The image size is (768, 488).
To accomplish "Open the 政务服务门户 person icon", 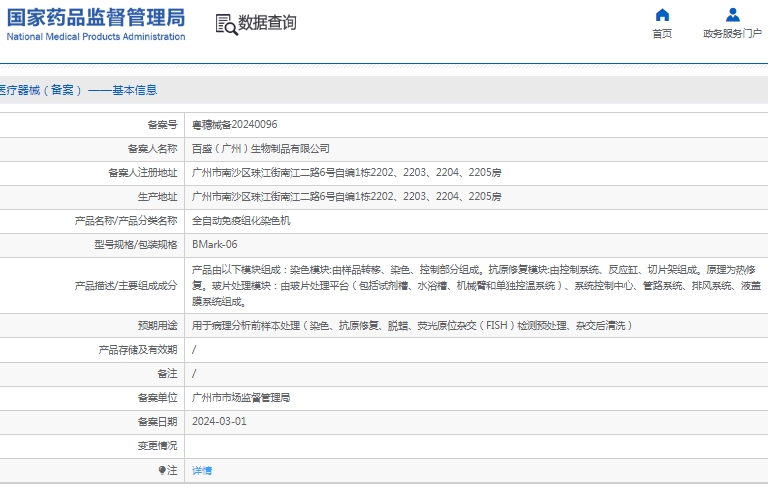I will [x=733, y=15].
